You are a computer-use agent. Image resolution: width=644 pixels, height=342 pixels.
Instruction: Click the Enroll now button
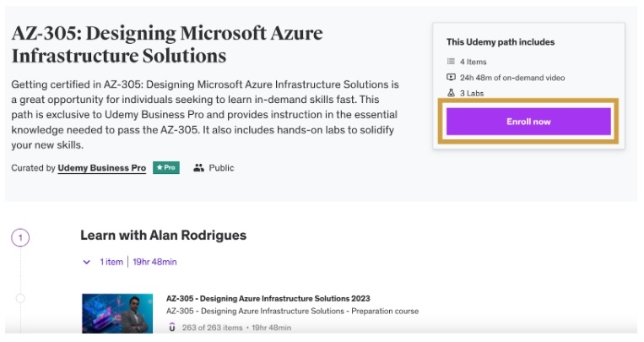528,122
